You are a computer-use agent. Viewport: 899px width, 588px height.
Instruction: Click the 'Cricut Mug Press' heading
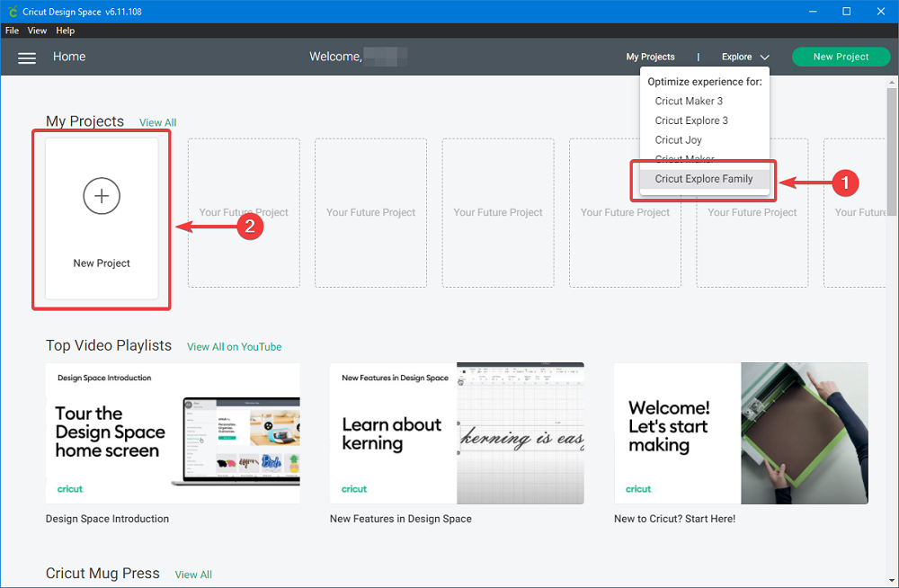(102, 574)
